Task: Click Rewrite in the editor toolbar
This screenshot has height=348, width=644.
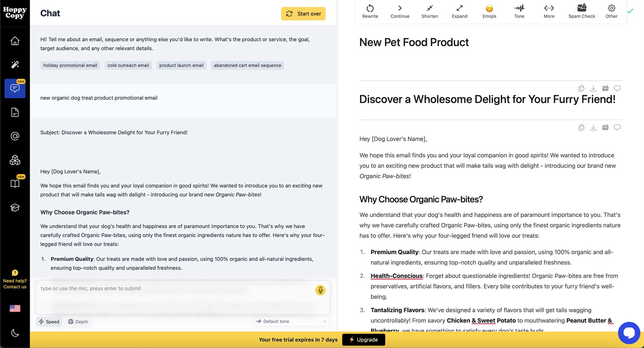Action: click(370, 11)
